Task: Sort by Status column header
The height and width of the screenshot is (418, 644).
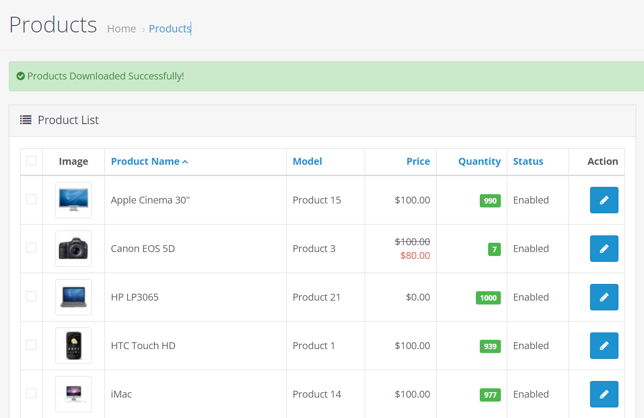Action: click(x=528, y=161)
